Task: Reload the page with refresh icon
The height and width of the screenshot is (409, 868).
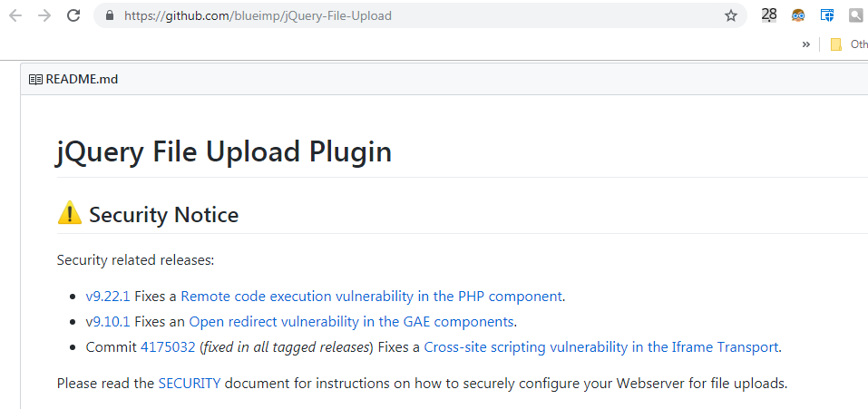Action: click(x=73, y=15)
